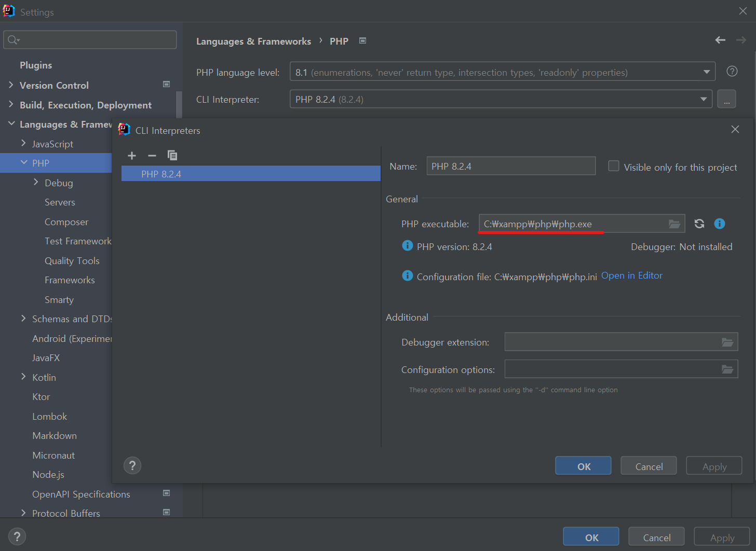
Task: Navigate back arrow in Settings header
Action: click(x=720, y=40)
